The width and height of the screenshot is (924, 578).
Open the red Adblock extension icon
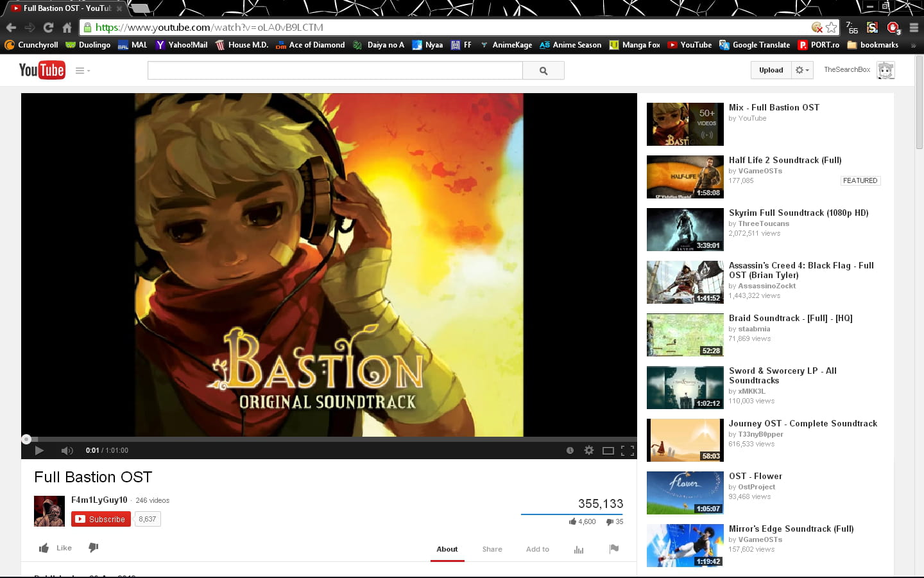coord(893,28)
